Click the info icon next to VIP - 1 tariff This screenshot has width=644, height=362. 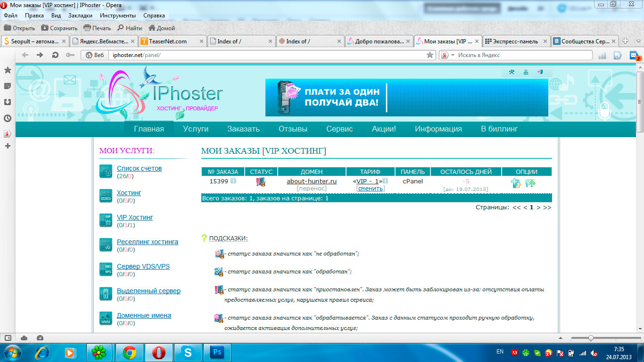[385, 181]
